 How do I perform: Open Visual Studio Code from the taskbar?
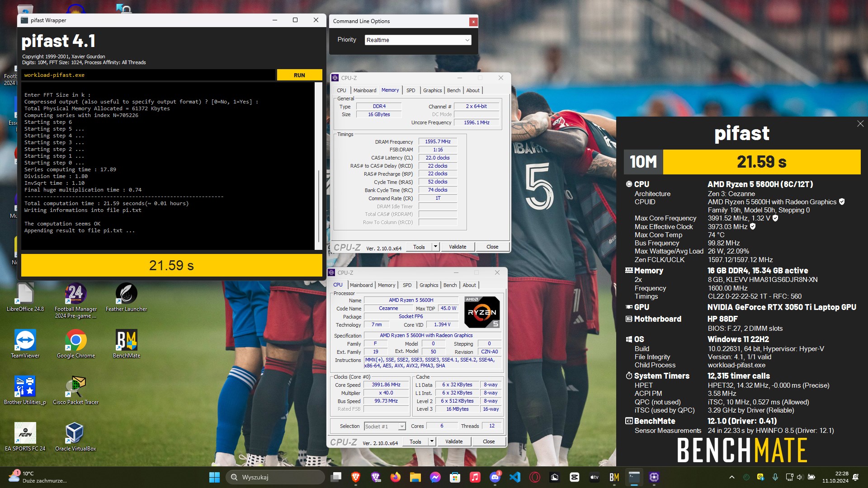(x=515, y=477)
